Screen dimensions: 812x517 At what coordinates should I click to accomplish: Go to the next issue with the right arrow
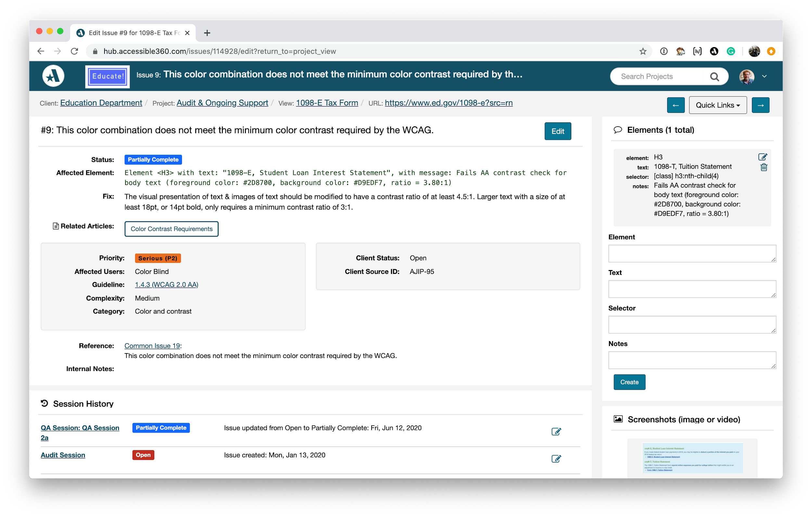coord(760,105)
